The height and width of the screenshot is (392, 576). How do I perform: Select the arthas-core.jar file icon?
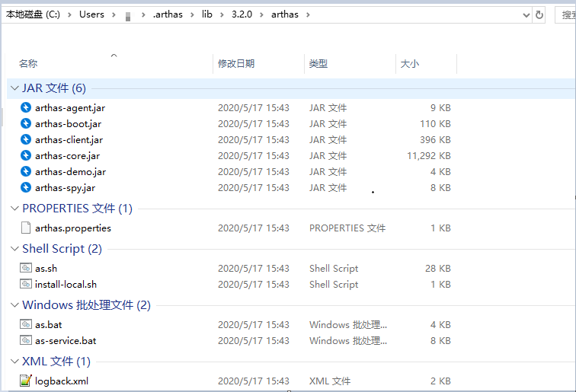(x=26, y=155)
